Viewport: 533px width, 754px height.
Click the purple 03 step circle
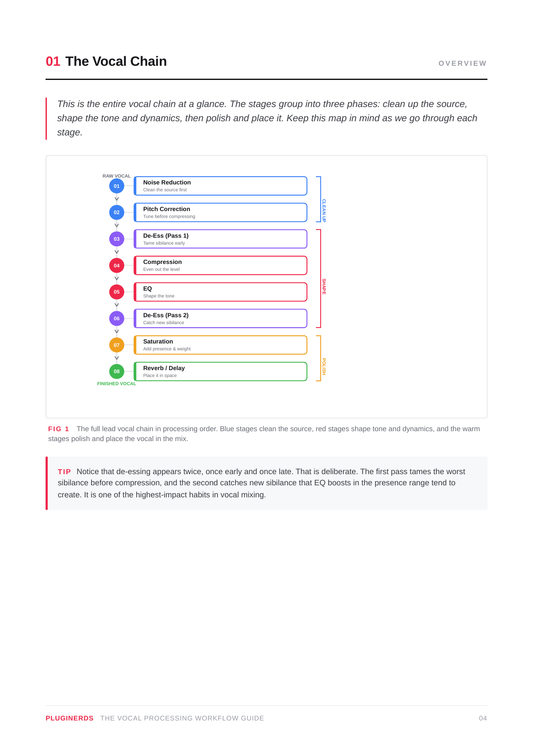(x=116, y=239)
